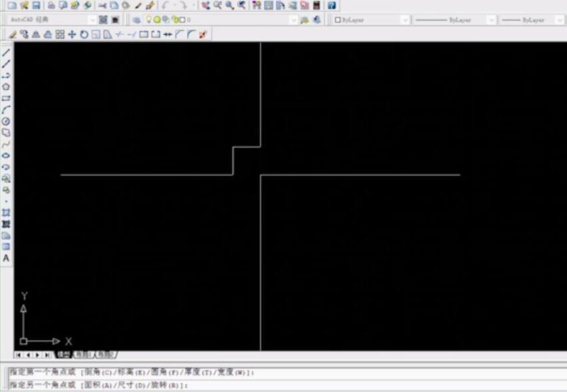Click the Copy icon
The width and height of the screenshot is (567, 392).
(x=115, y=5)
